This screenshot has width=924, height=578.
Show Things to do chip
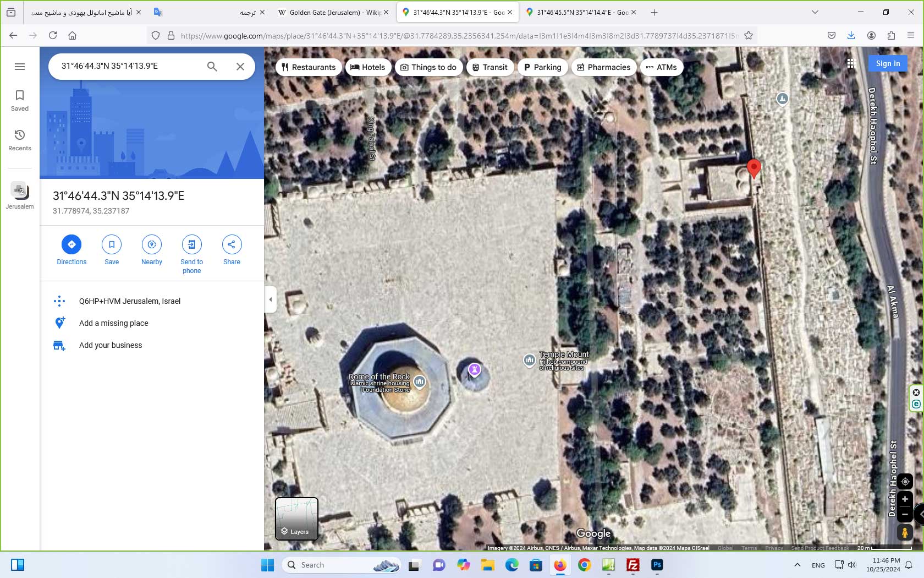tap(428, 67)
